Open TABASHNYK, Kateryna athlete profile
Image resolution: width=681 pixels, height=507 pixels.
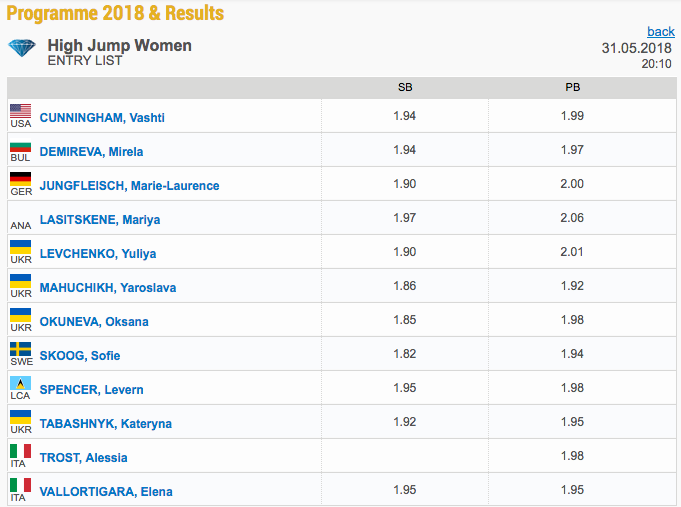click(106, 424)
